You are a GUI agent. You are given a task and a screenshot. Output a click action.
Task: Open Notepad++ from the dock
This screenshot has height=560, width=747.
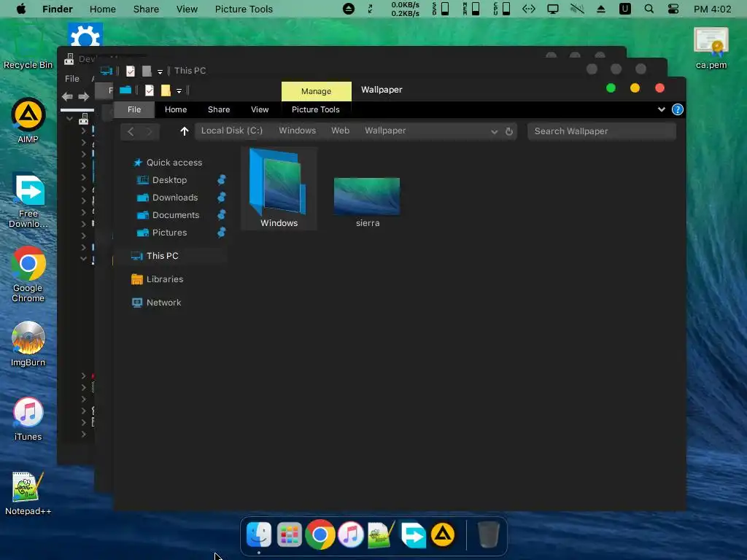pyautogui.click(x=381, y=534)
